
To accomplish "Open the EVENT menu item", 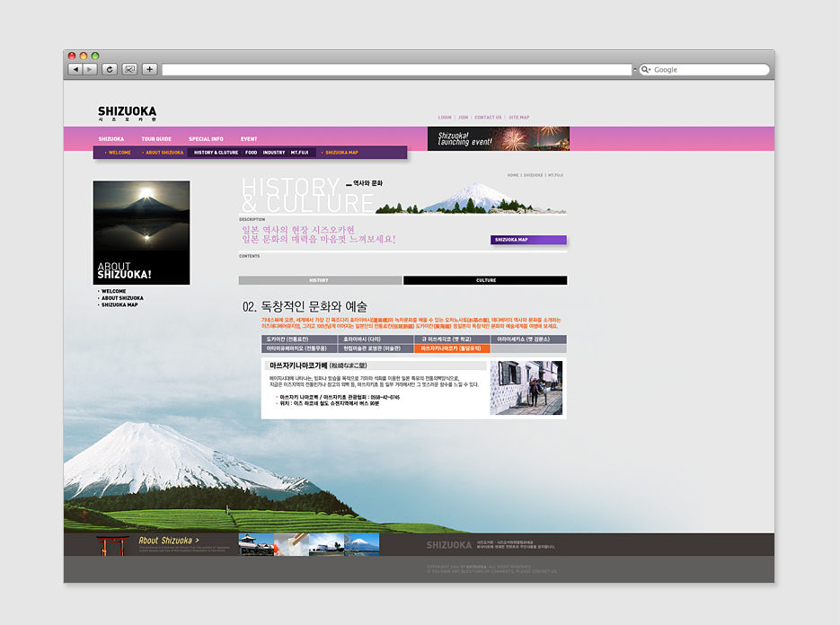I will 249,138.
